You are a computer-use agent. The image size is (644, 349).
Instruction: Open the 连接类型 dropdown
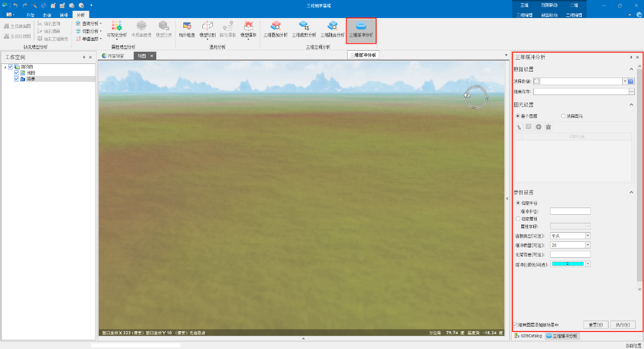pos(587,236)
